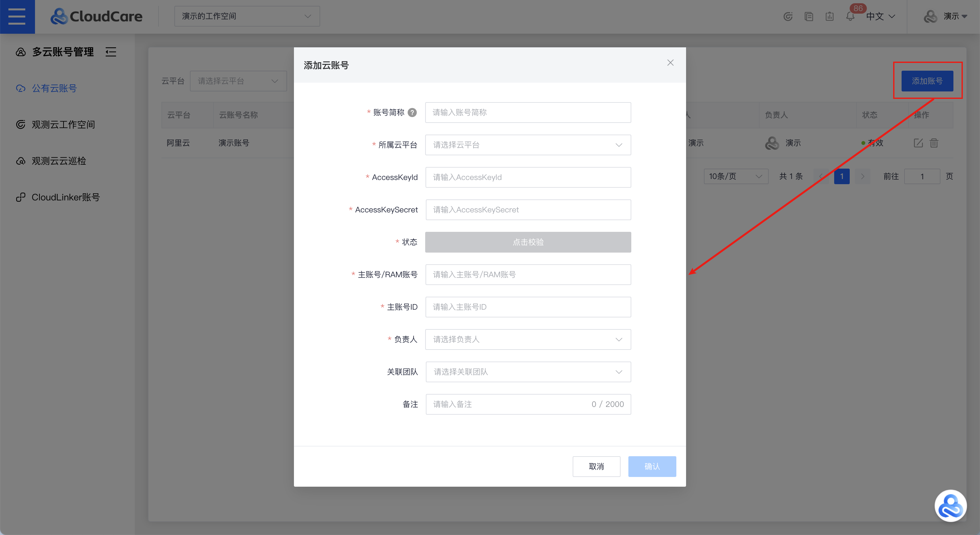The image size is (980, 535).
Task: Click the 取消 button
Action: pyautogui.click(x=596, y=467)
